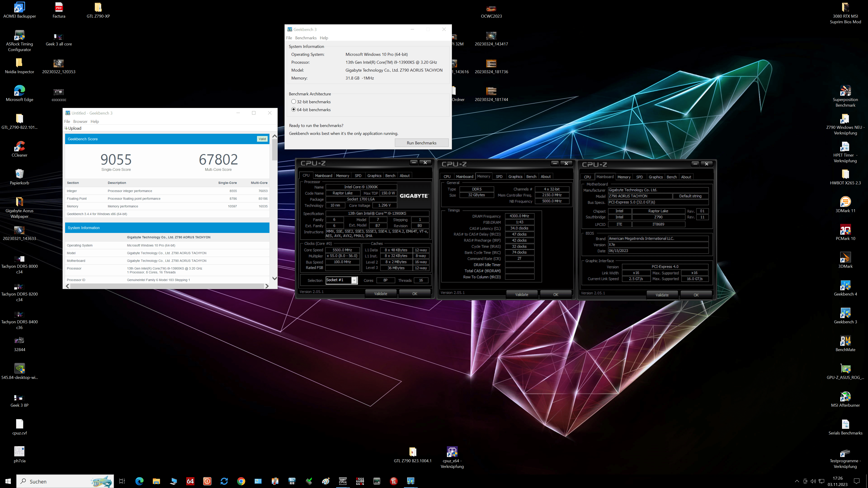The height and width of the screenshot is (488, 868).
Task: Click the volume speaker tray icon
Action: [x=813, y=481]
